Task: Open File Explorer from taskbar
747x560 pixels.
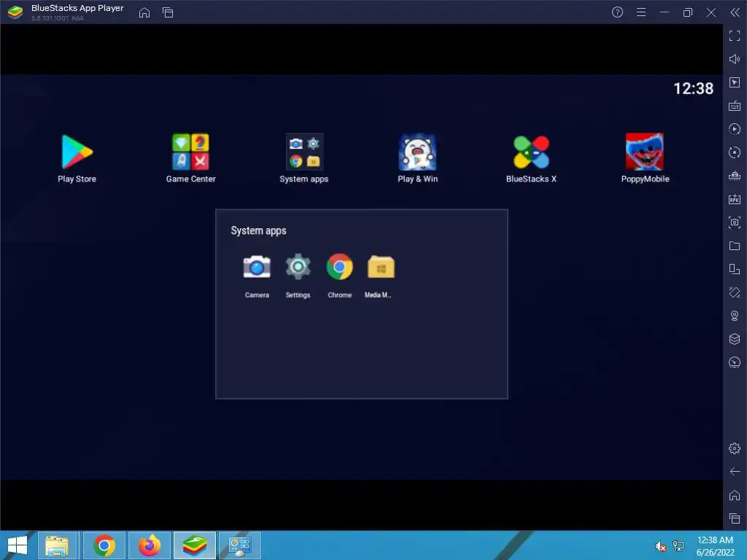Action: pyautogui.click(x=57, y=545)
